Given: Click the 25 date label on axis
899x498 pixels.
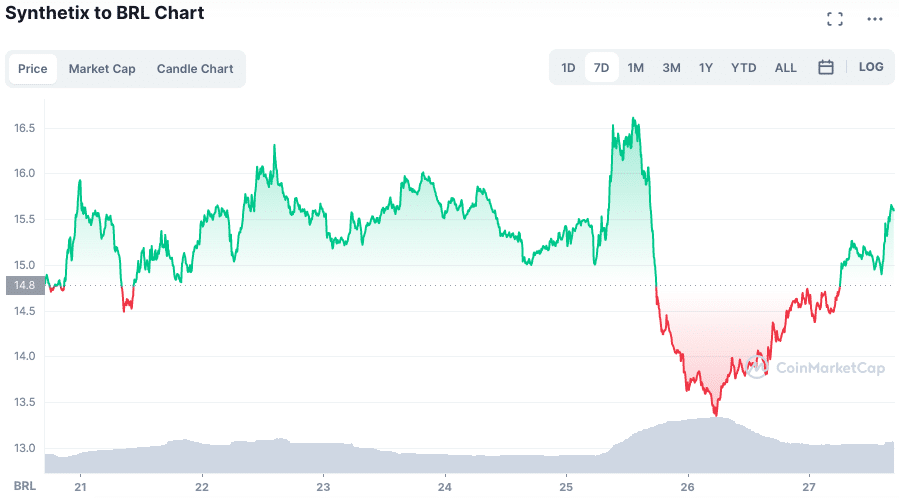Looking at the screenshot, I should (x=566, y=486).
